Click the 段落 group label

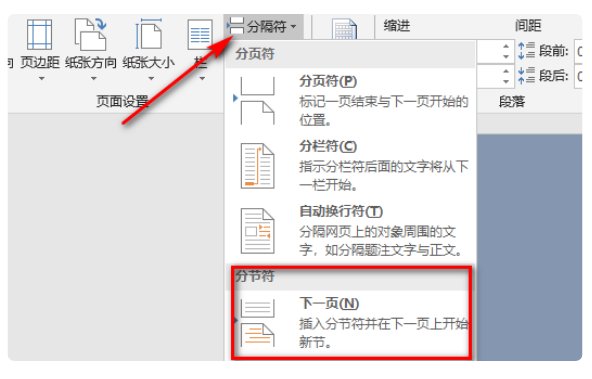pyautogui.click(x=512, y=101)
